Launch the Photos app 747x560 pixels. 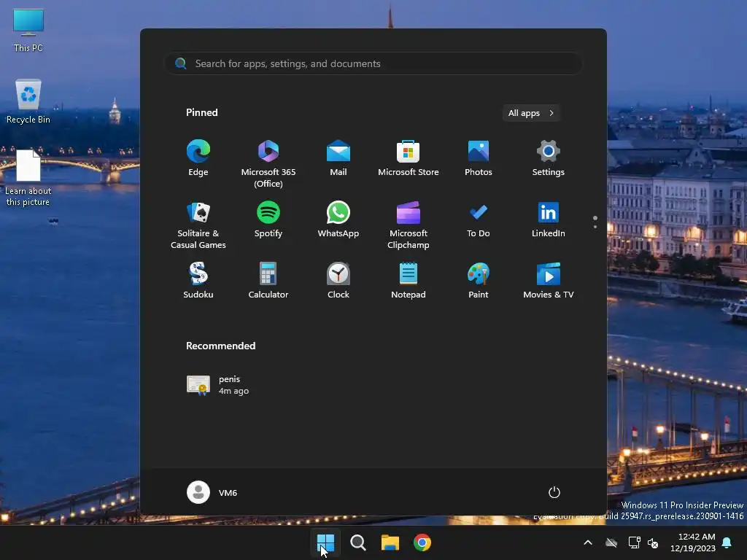[479, 158]
